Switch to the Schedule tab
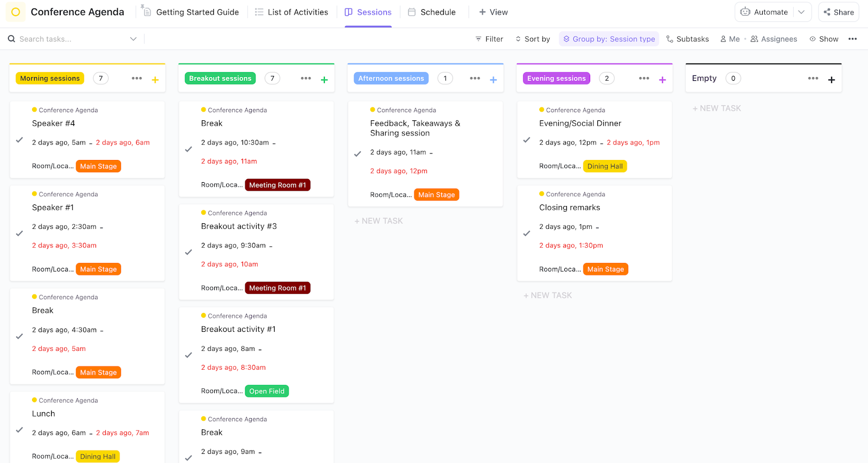The image size is (868, 463). [x=432, y=12]
